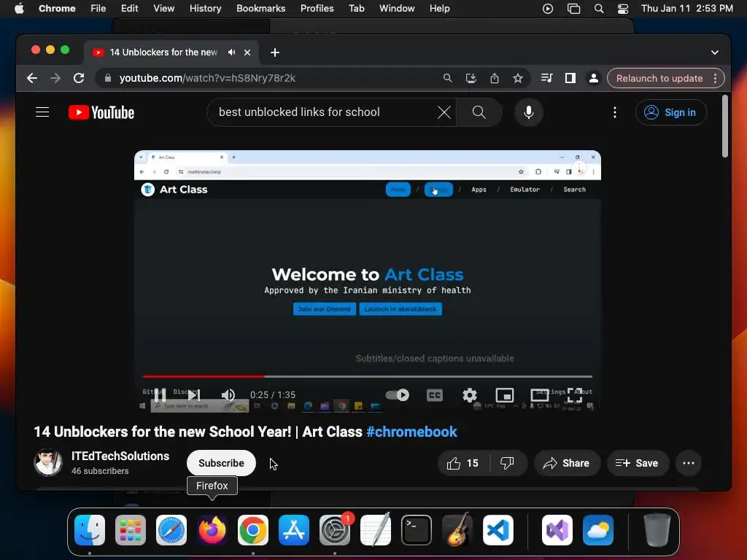Dislike the video with thumbs down
This screenshot has width=747, height=560.
point(508,463)
